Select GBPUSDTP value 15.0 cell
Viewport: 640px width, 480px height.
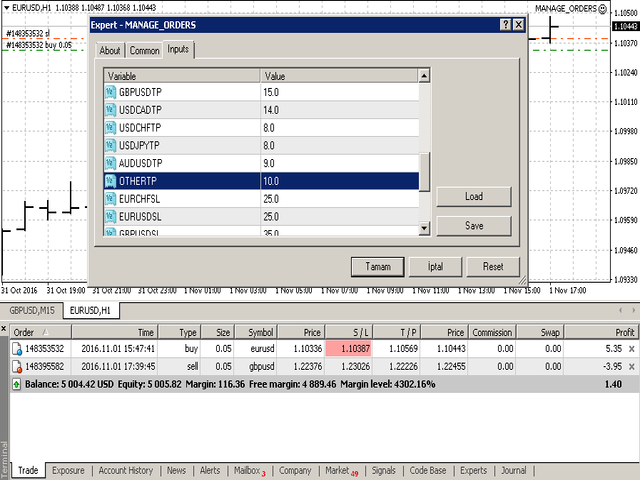tap(340, 92)
